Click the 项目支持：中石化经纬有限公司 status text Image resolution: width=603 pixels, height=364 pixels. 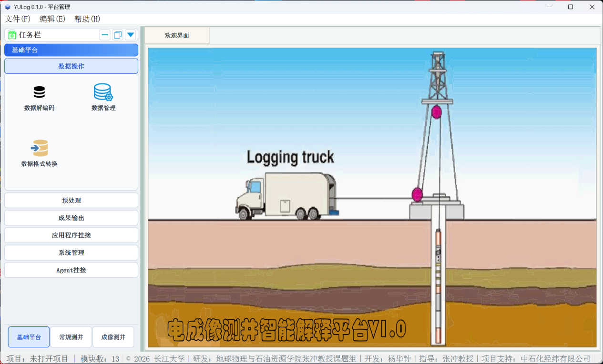pos(536,359)
